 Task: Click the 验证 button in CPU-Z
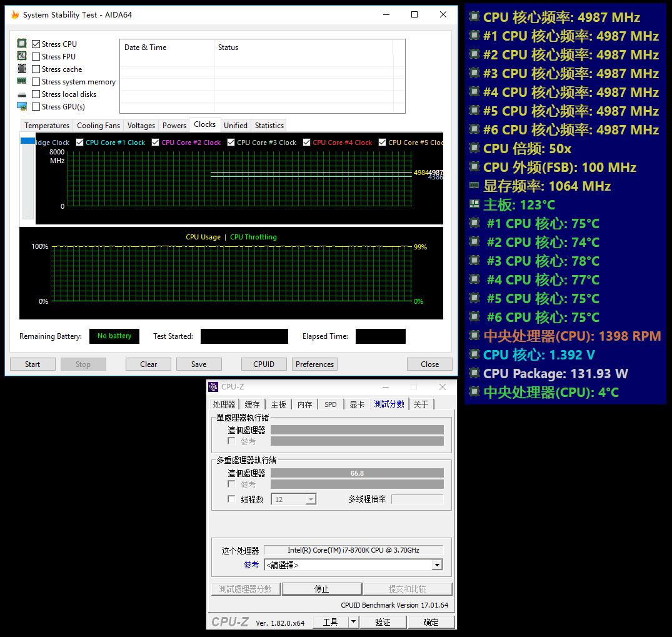tap(383, 622)
